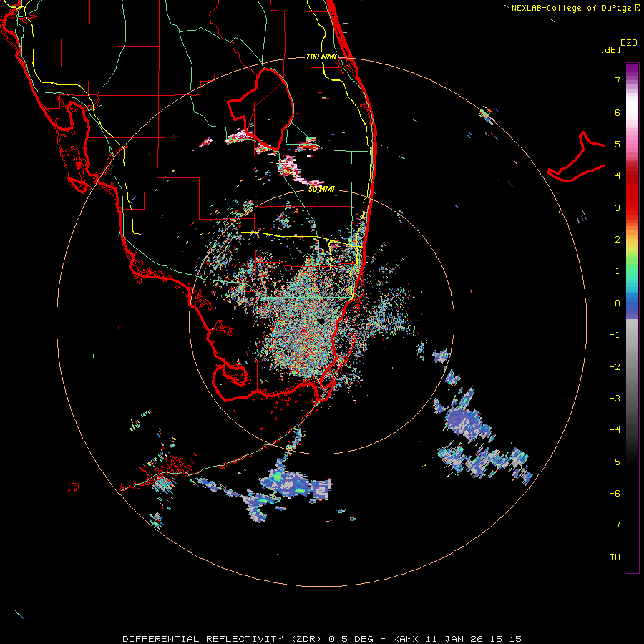Click the 6 value on the color scale

[618, 112]
